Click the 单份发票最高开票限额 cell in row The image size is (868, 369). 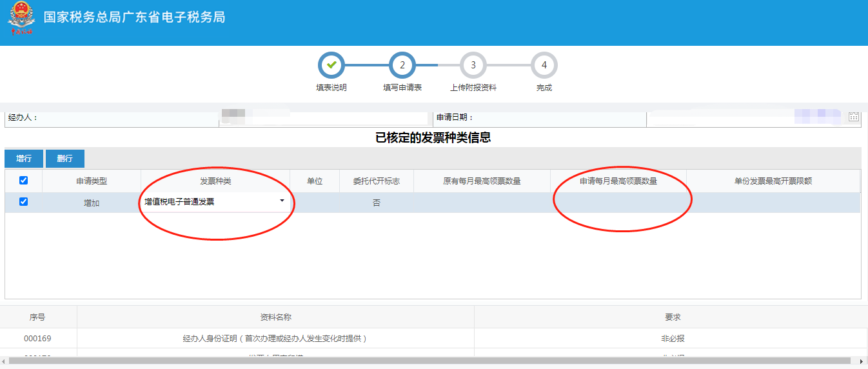tap(773, 203)
